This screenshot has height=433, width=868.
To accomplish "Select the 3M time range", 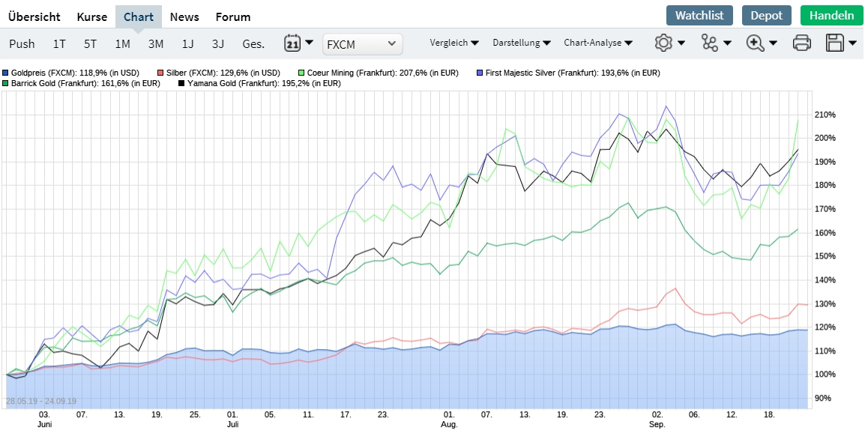I will (x=156, y=44).
